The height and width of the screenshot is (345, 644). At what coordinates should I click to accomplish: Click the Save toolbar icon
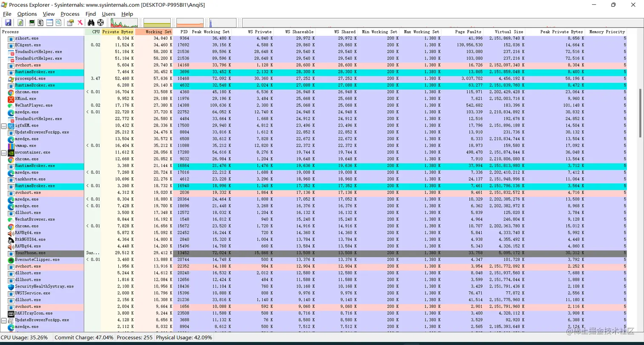click(x=8, y=23)
